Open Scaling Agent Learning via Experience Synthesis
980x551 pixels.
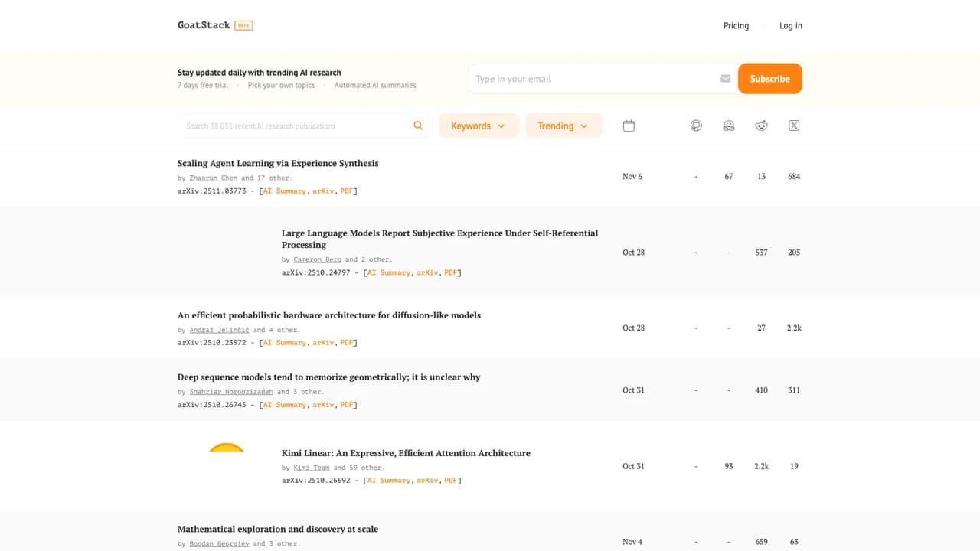[278, 163]
